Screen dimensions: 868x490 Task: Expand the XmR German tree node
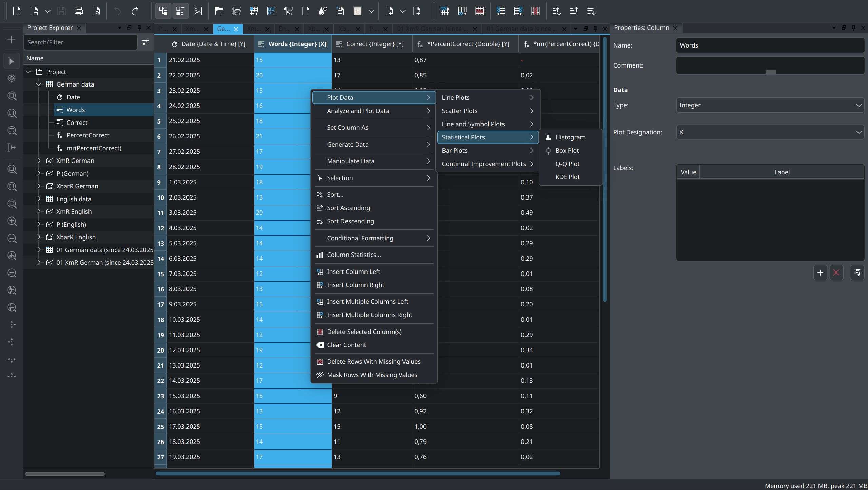pyautogui.click(x=39, y=161)
